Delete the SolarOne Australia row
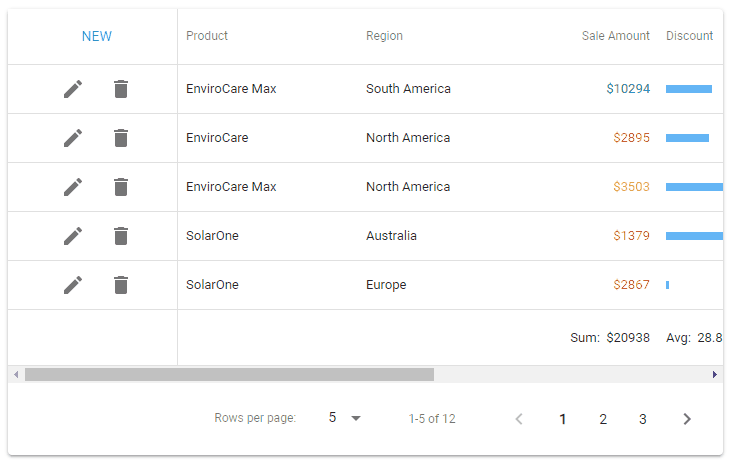Image resolution: width=730 pixels, height=468 pixels. click(121, 236)
